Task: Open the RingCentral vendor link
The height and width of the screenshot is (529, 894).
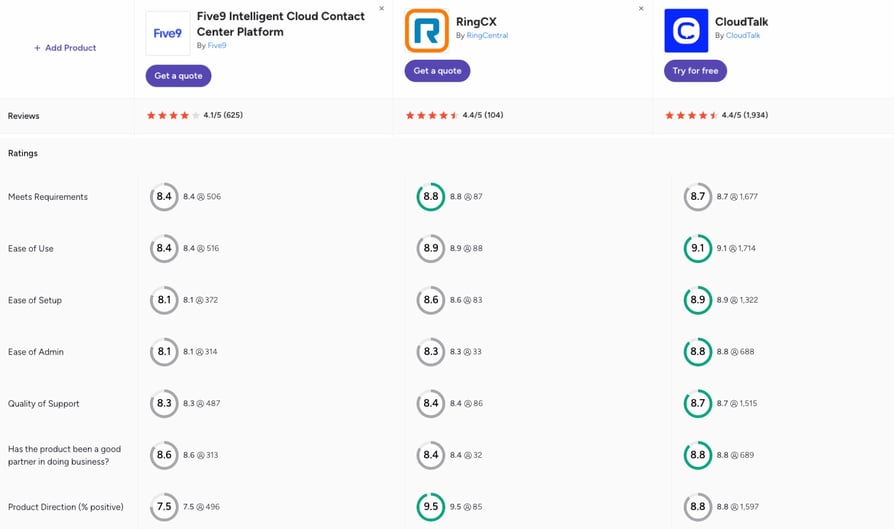Action: pos(487,35)
